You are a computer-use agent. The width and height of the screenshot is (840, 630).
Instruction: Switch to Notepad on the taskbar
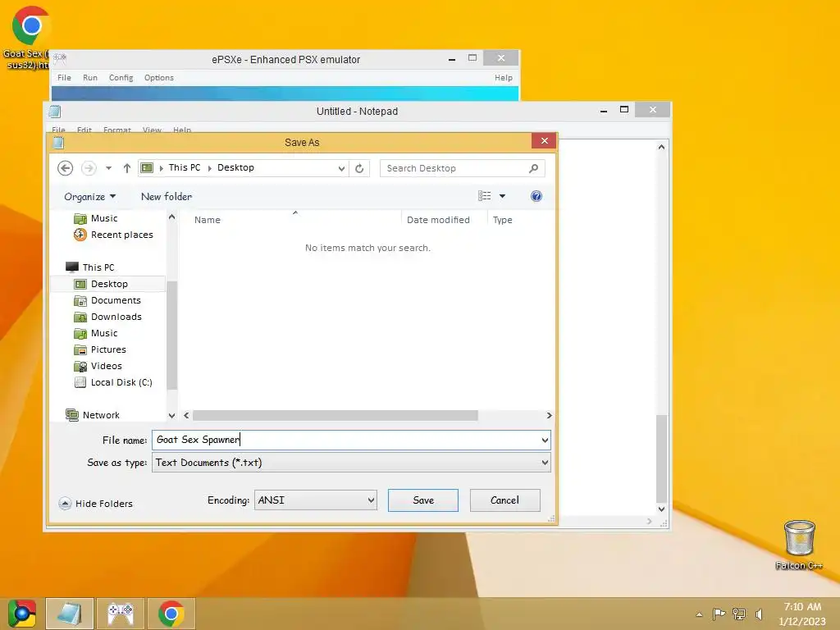[70, 614]
